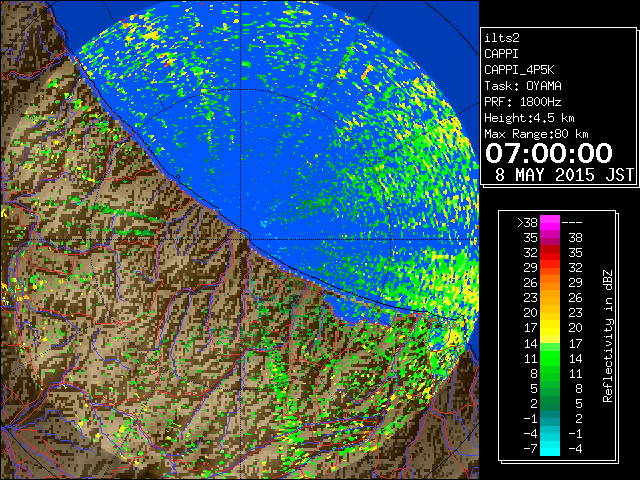Click the 'CAPPI' product label
Screen dimensions: 640x480
pyautogui.click(x=501, y=54)
